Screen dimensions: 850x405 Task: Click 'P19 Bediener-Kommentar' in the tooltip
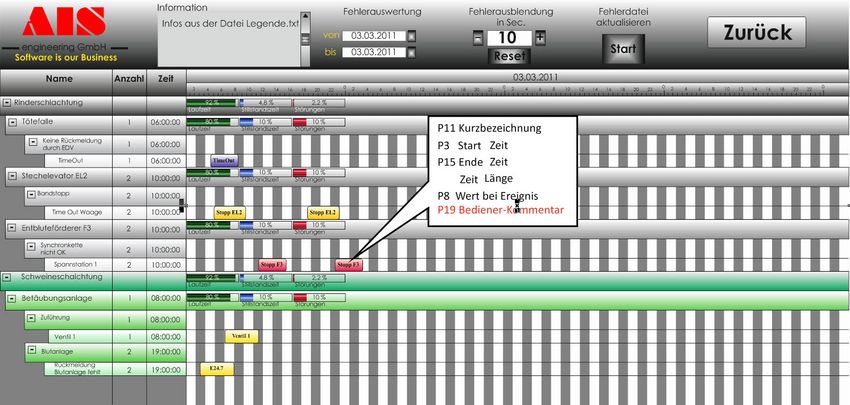tap(500, 210)
